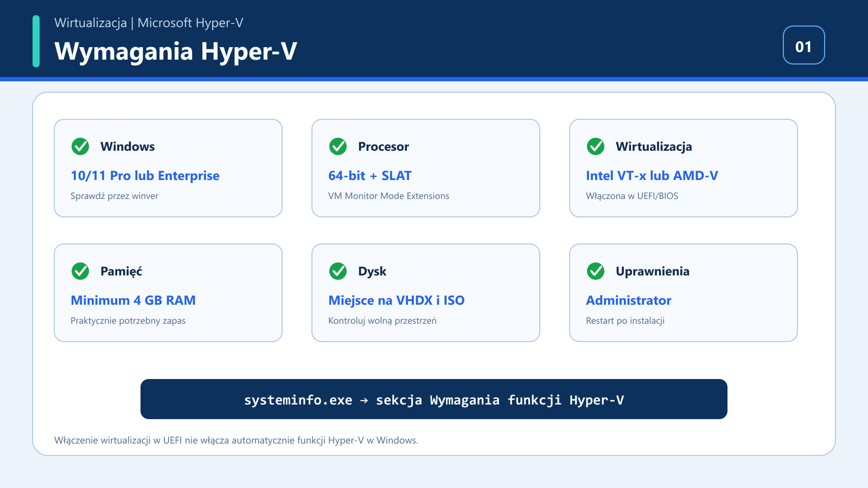Click the footnote about Włączenie wirtualizacji w UEFI

pos(236,440)
